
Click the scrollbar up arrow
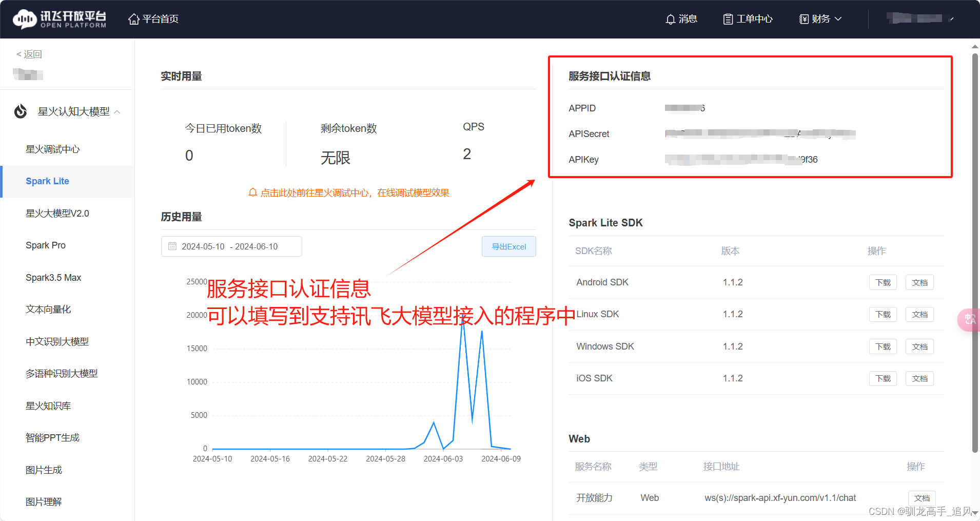[x=975, y=47]
